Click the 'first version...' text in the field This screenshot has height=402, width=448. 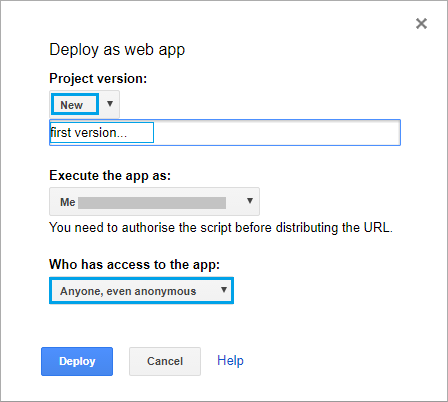click(89, 133)
